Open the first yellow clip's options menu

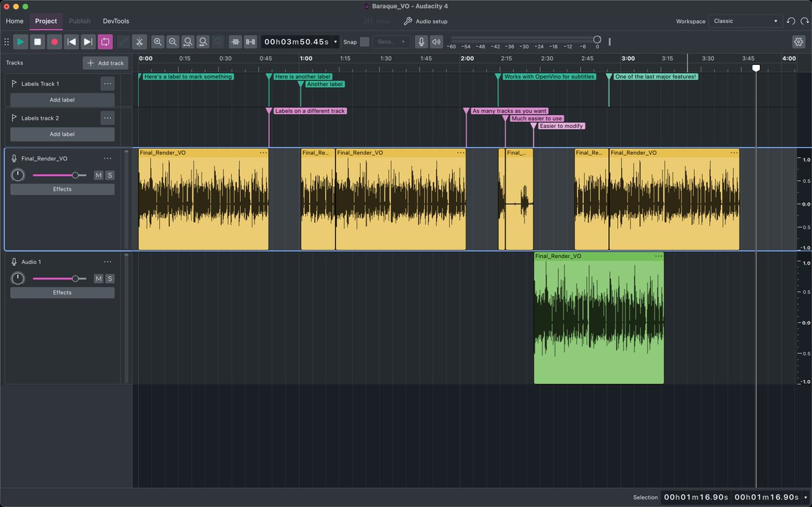coord(263,153)
